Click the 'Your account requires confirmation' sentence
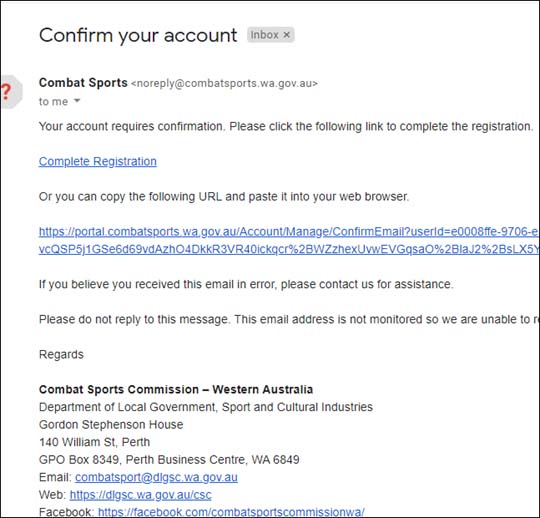 [x=286, y=126]
